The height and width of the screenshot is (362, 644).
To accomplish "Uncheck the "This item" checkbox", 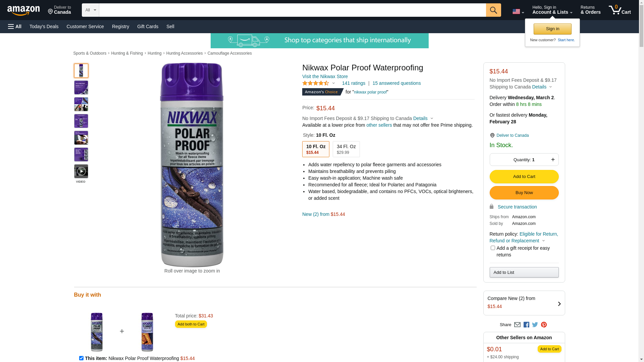I will [81, 358].
